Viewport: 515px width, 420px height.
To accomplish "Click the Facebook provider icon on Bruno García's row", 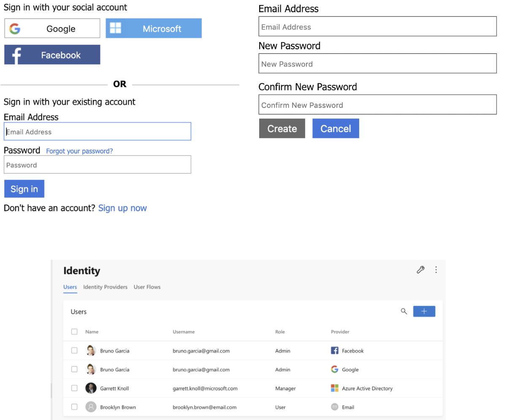I will click(x=334, y=350).
